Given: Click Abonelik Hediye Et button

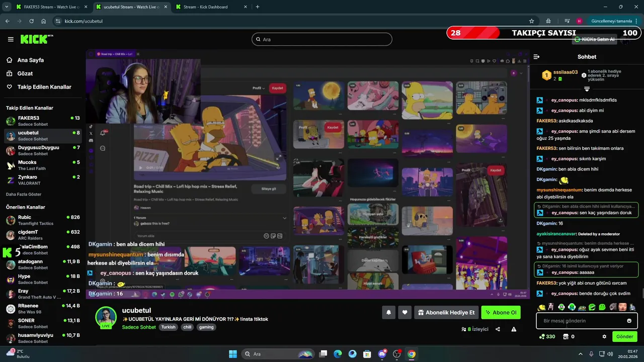Looking at the screenshot, I should coord(446,312).
